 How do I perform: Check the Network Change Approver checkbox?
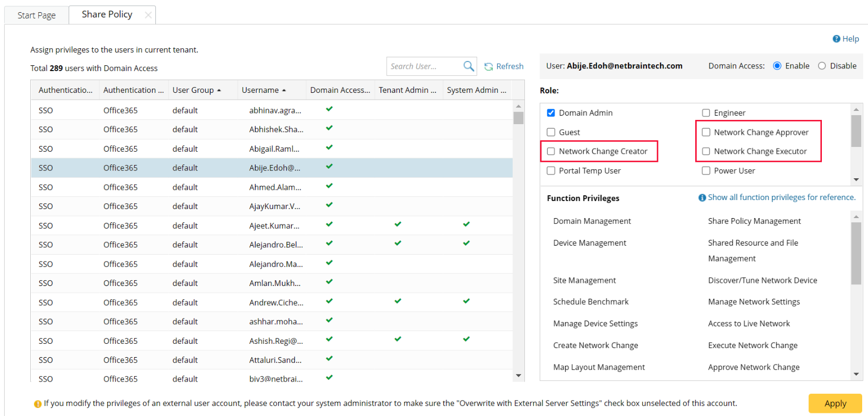click(x=706, y=133)
